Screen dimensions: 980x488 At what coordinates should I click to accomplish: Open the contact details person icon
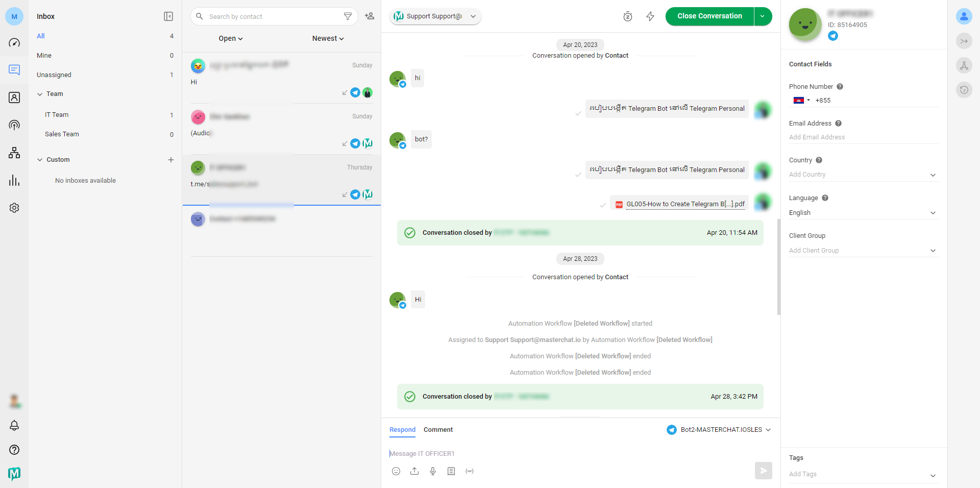(964, 16)
